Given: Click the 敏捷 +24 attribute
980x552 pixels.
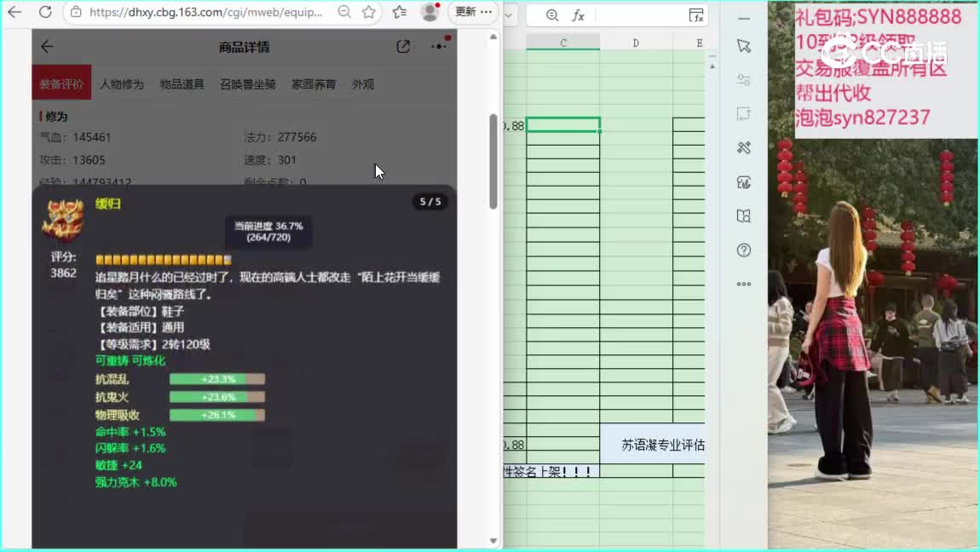Looking at the screenshot, I should (118, 465).
